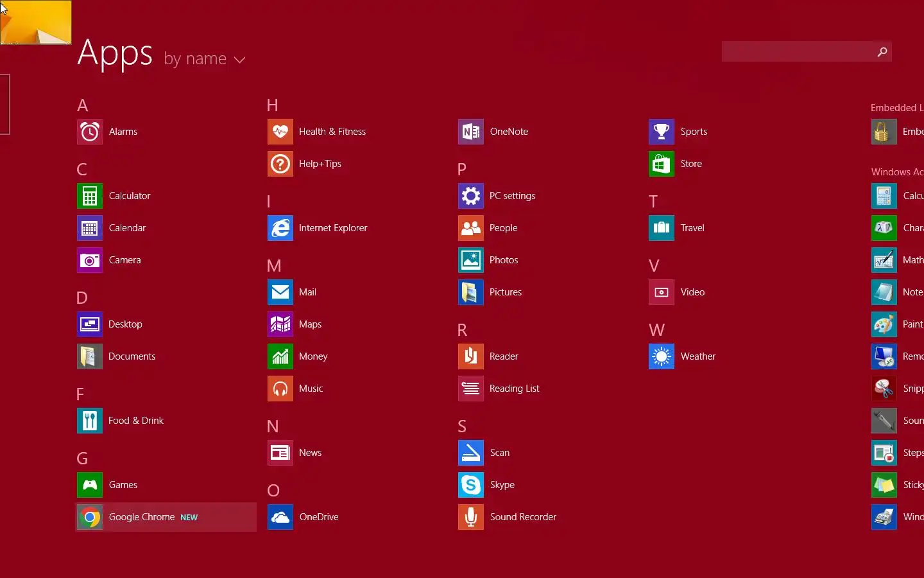Launch the Money app icon
The width and height of the screenshot is (924, 578).
pyautogui.click(x=280, y=356)
